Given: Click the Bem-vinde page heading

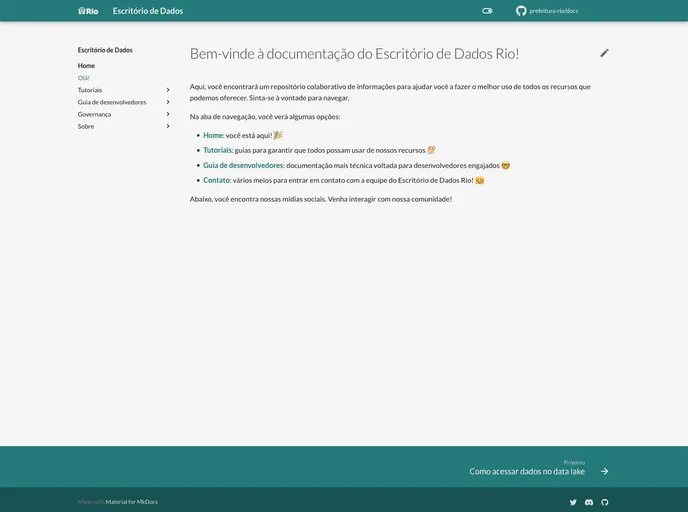Looking at the screenshot, I should tap(355, 54).
